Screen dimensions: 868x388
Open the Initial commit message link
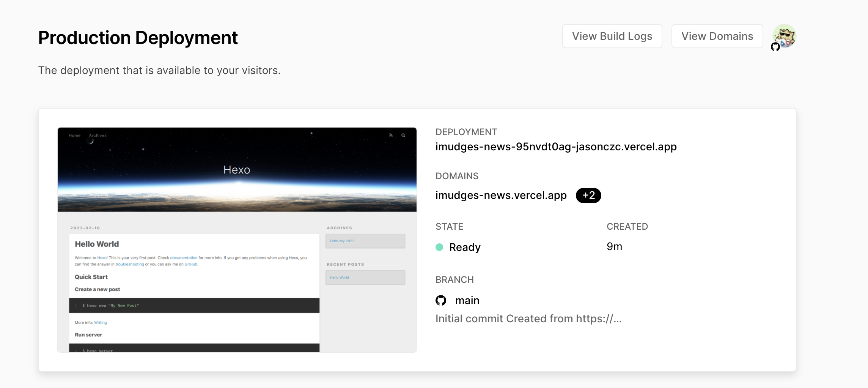528,319
